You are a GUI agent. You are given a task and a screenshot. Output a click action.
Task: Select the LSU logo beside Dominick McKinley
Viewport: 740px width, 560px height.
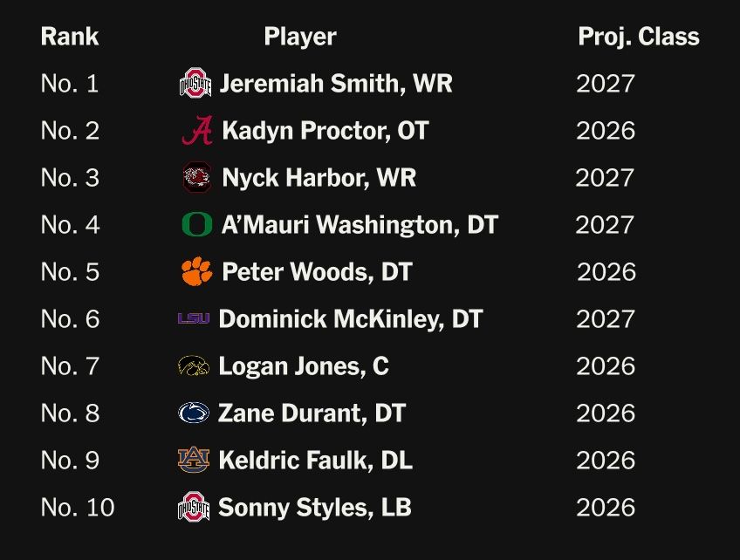pos(194,319)
